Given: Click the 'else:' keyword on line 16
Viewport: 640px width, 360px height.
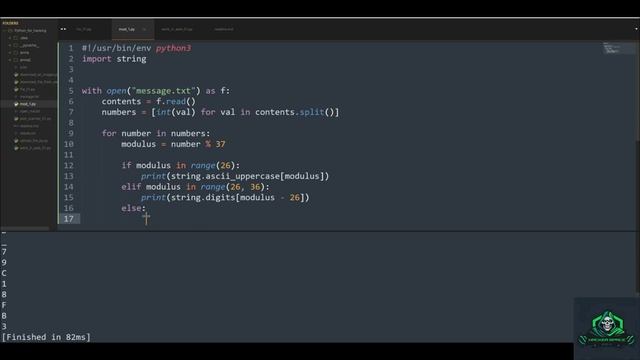Looking at the screenshot, I should (x=133, y=208).
